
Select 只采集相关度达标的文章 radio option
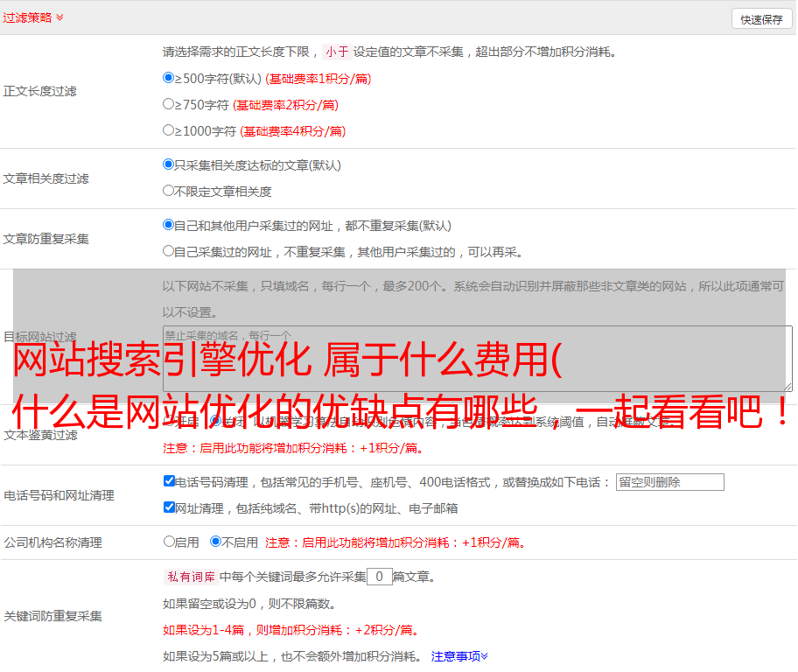169,164
